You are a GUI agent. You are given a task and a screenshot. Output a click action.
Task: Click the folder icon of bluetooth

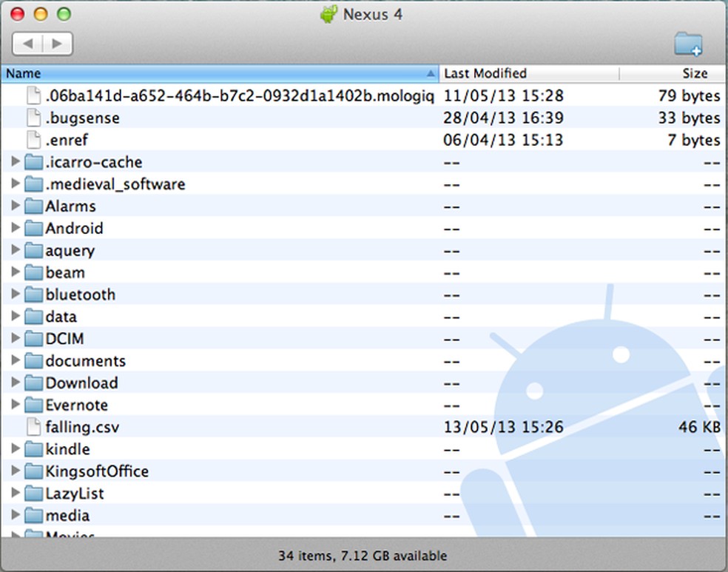(33, 295)
